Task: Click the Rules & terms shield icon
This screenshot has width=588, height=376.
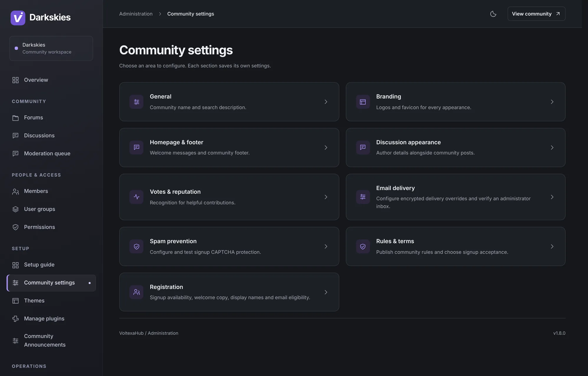Action: 363,247
